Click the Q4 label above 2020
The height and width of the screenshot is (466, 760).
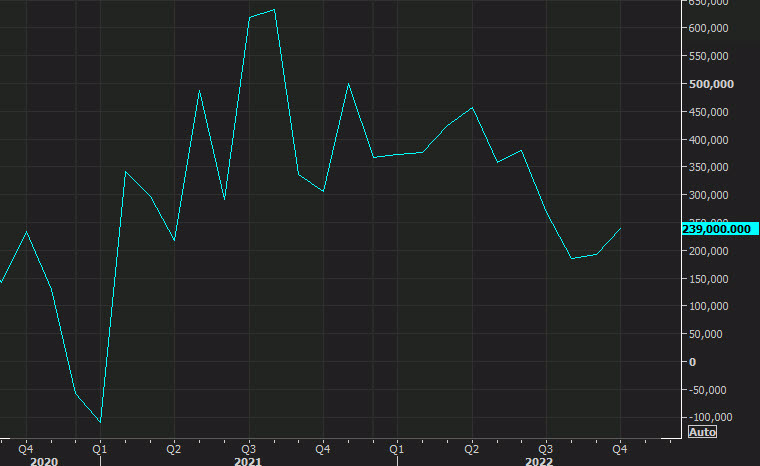pos(26,449)
